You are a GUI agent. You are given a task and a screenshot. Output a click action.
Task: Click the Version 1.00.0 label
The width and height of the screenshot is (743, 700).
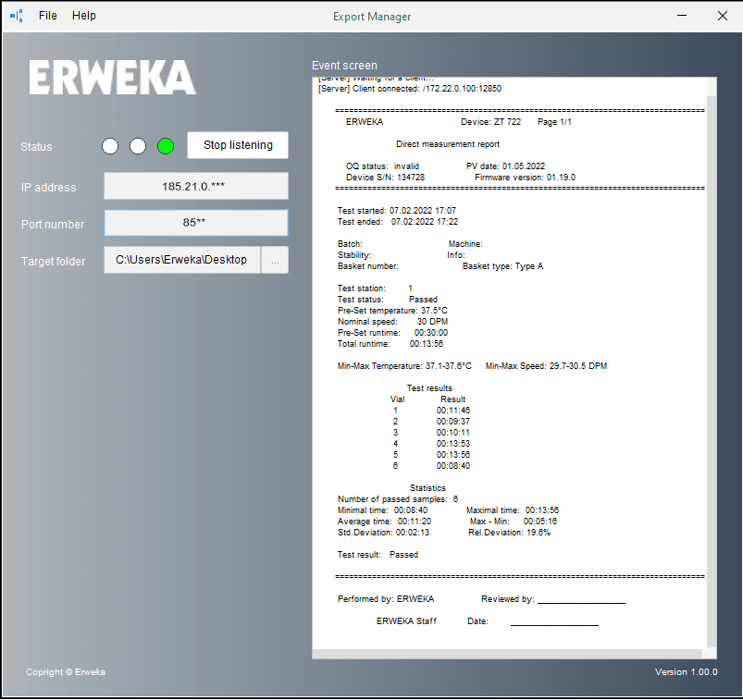pyautogui.click(x=686, y=672)
